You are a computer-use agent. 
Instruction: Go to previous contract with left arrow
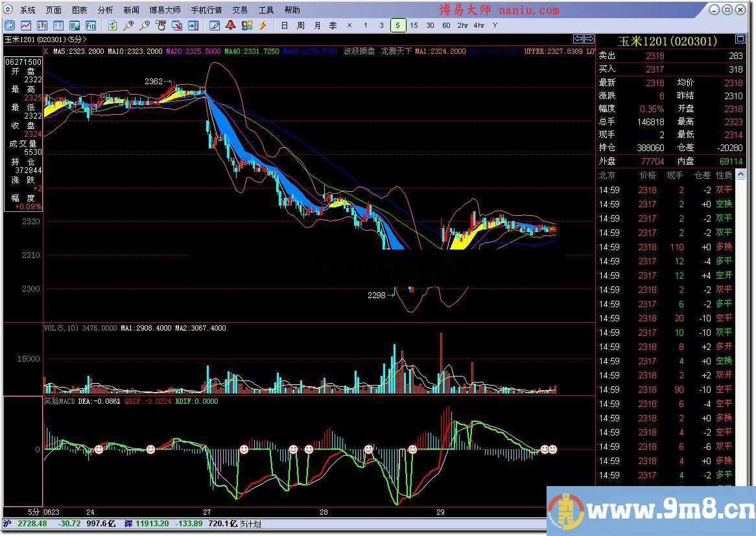578,39
